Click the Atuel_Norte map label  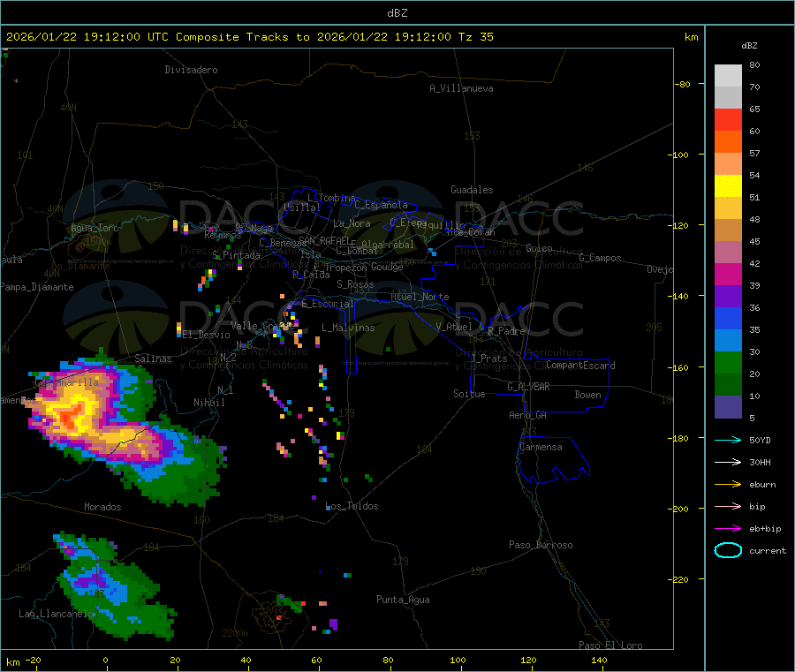pos(420,297)
